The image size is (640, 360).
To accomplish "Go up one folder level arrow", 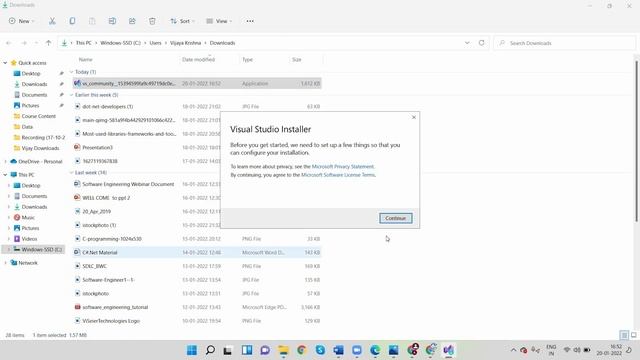I will [49, 43].
